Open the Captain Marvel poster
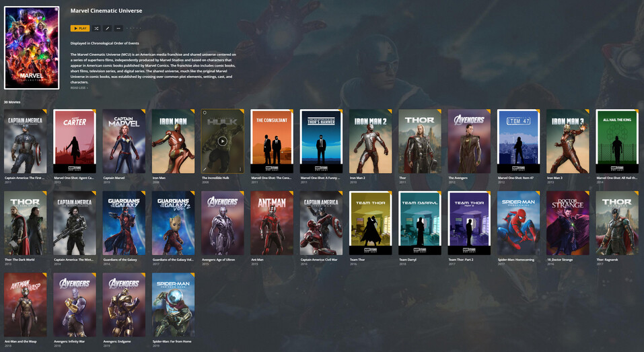Image resolution: width=644 pixels, height=352 pixels. point(124,141)
